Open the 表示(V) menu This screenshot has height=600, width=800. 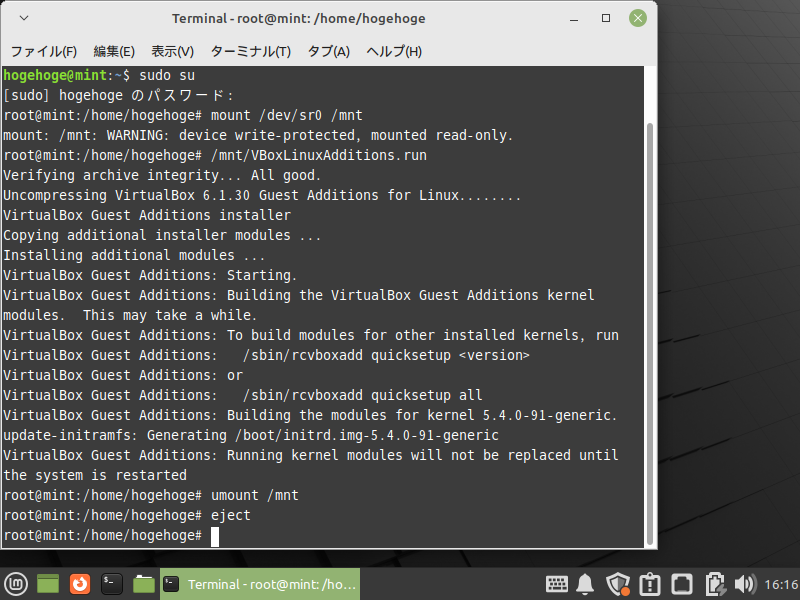172,52
